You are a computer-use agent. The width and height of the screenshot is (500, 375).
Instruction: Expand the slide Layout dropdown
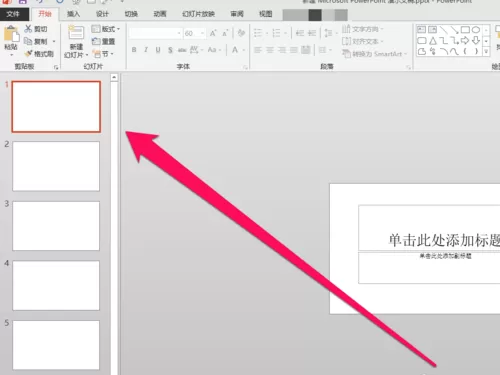106,29
